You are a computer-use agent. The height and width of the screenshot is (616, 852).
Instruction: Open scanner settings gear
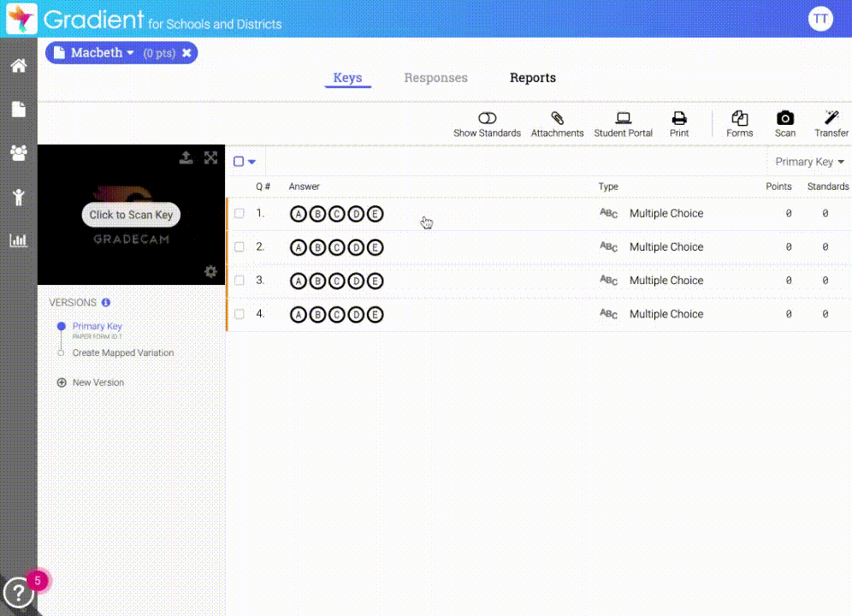click(210, 272)
